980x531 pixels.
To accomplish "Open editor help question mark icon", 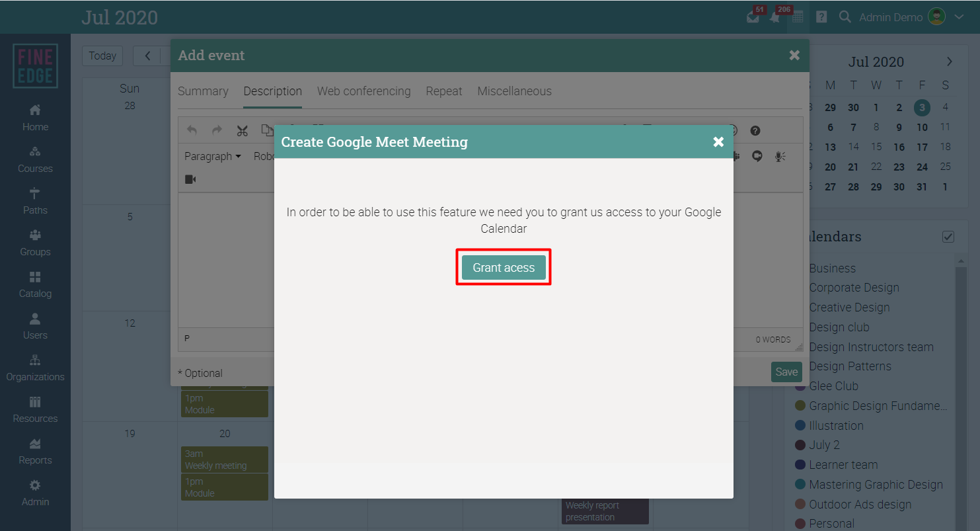I will pyautogui.click(x=755, y=131).
